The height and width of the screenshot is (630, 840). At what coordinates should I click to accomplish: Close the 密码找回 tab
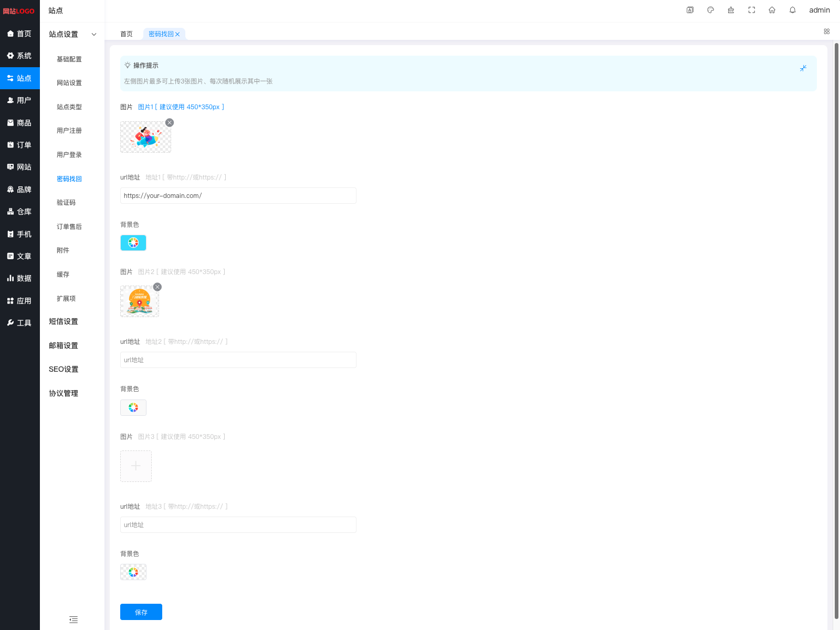click(177, 34)
